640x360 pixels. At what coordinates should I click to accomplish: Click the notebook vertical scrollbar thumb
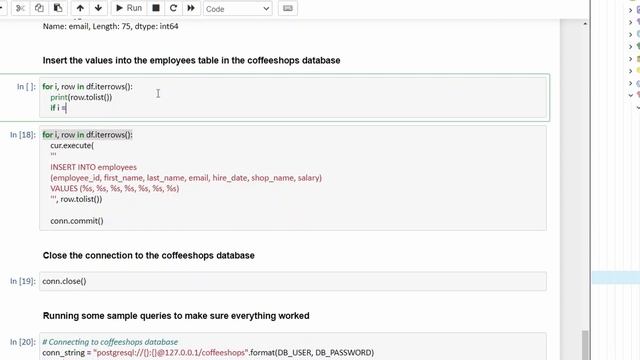coord(585,345)
